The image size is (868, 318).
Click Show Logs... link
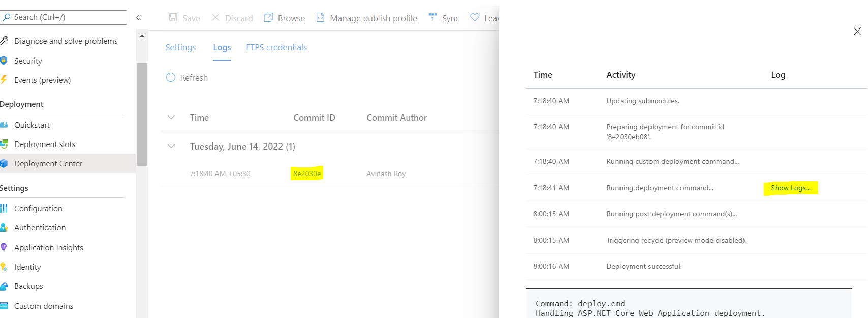point(791,188)
